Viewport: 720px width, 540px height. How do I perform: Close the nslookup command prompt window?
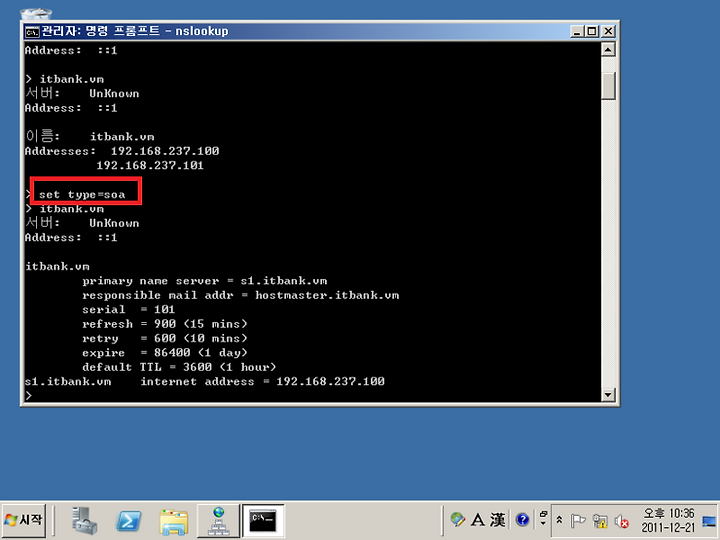(x=608, y=31)
